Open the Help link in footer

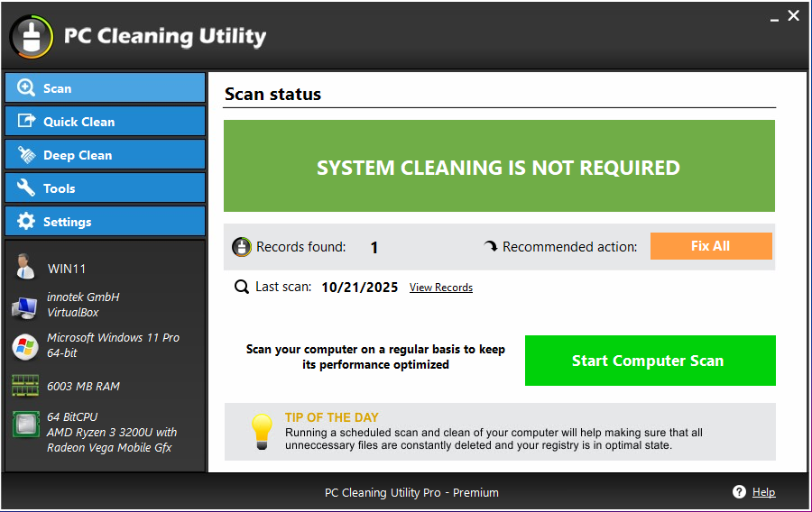(x=763, y=492)
